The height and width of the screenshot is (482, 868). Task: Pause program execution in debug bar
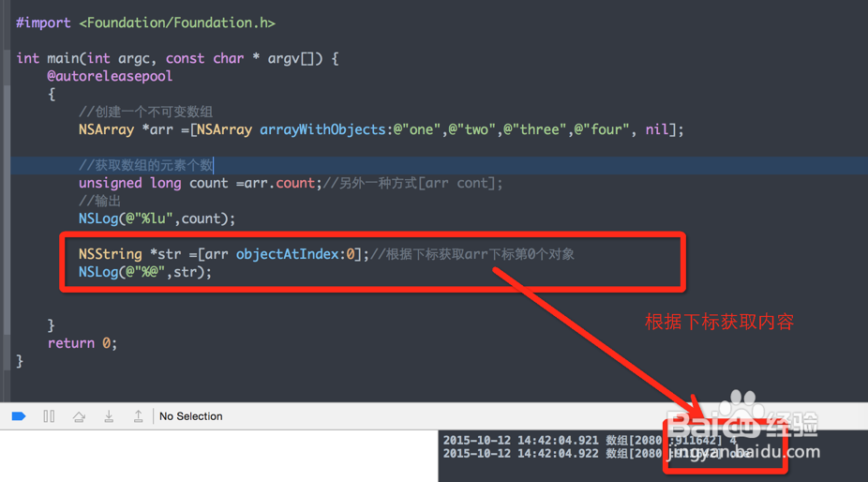coord(49,416)
